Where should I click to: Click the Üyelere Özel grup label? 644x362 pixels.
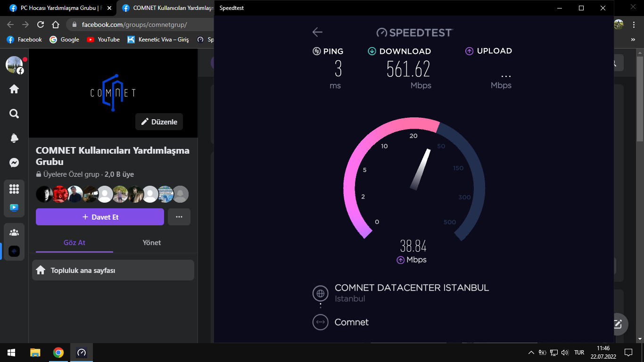point(71,174)
